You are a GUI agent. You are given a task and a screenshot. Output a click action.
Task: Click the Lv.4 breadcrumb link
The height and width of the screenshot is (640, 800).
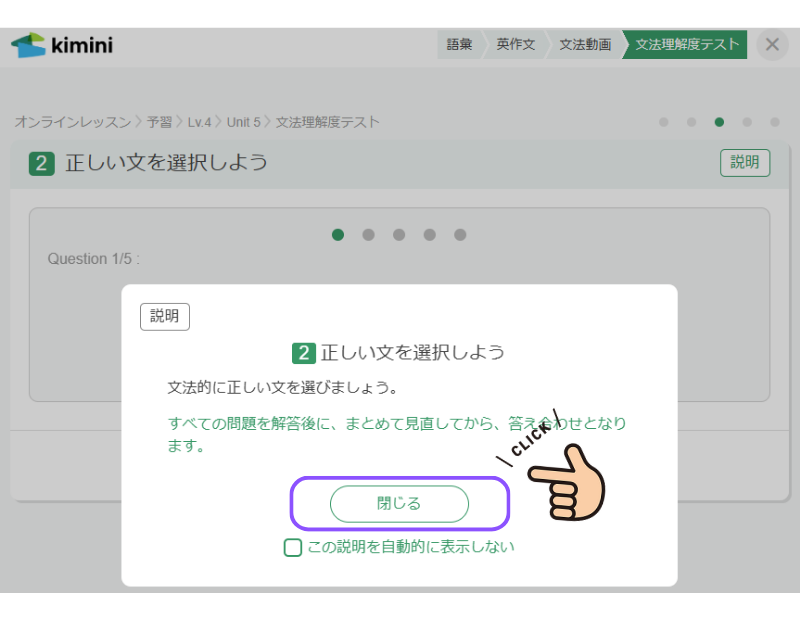click(x=200, y=122)
